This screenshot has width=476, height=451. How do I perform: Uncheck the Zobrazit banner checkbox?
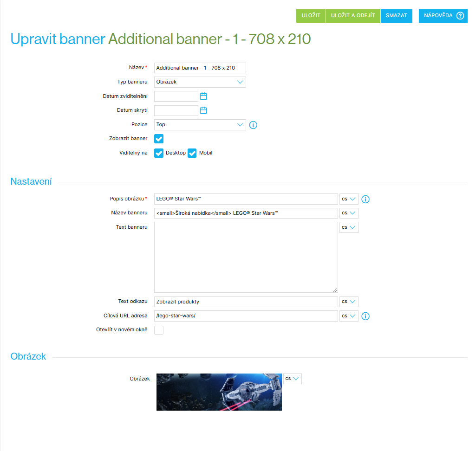[159, 139]
